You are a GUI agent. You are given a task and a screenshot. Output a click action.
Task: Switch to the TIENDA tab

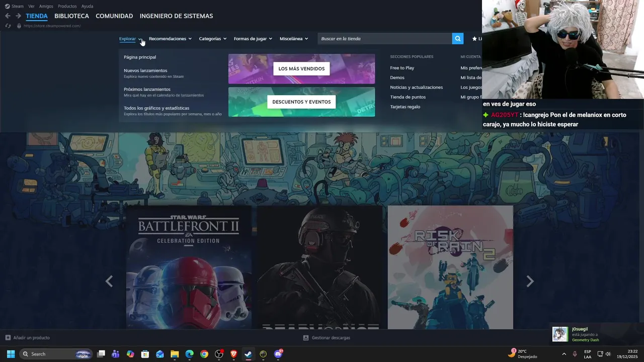(x=37, y=16)
